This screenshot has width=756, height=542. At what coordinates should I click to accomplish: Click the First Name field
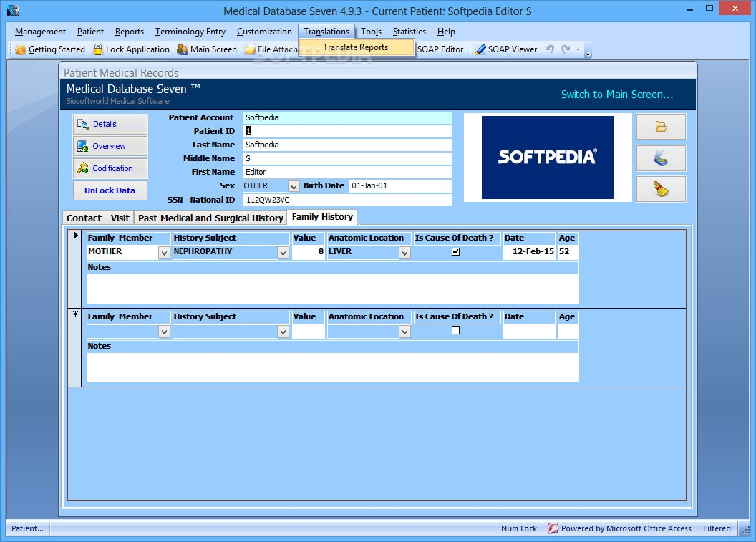[346, 172]
